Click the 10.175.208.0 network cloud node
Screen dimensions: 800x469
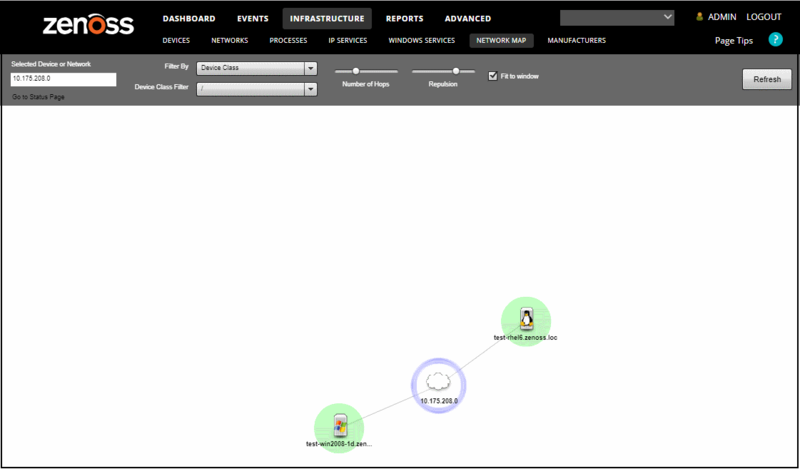pyautogui.click(x=438, y=383)
